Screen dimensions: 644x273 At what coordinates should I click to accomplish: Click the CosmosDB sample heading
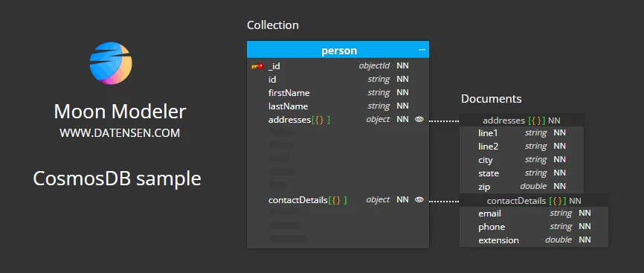point(117,179)
